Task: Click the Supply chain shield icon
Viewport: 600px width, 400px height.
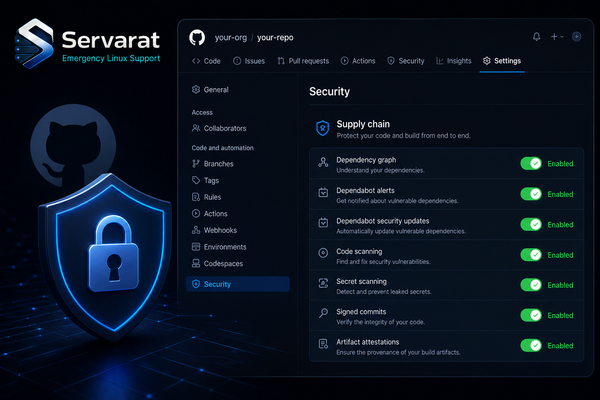Action: click(x=323, y=128)
